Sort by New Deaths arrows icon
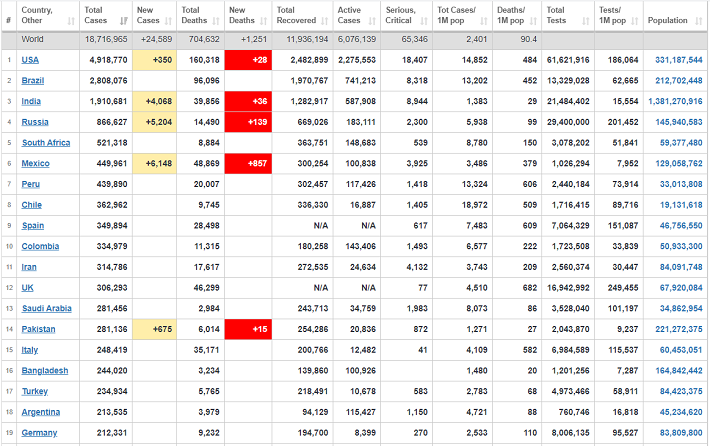Viewport: 710px width, 446px height. [x=264, y=21]
